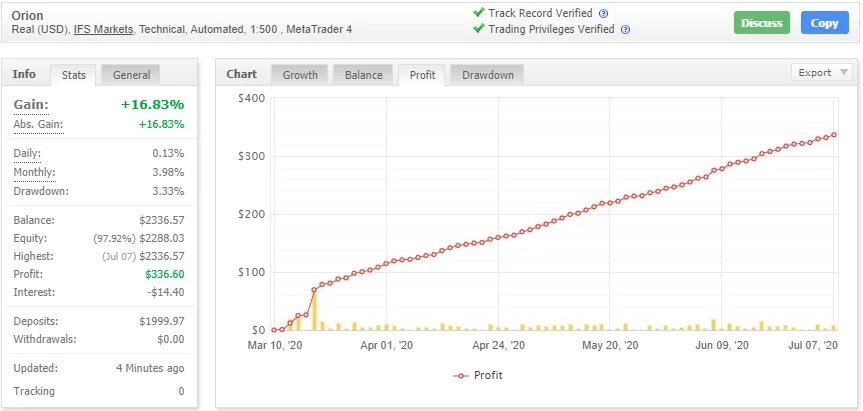Click the Track Record Verified checkmark

478,14
